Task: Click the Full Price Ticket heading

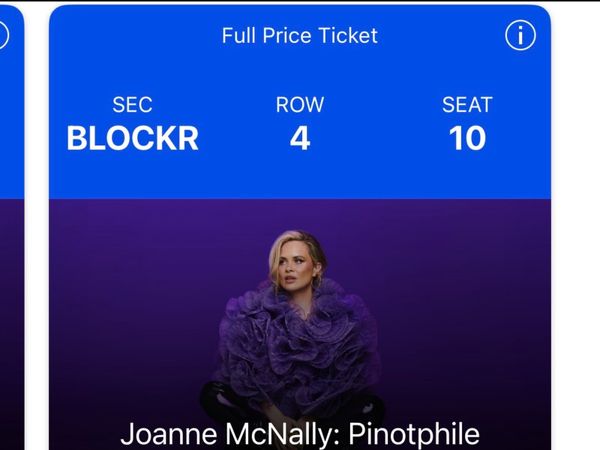Action: 300,36
